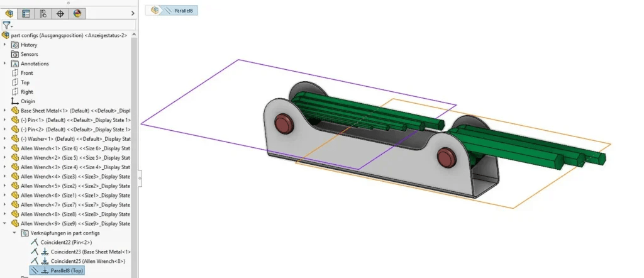Collapse the Verknüpfungen in part configs folder

click(14, 233)
